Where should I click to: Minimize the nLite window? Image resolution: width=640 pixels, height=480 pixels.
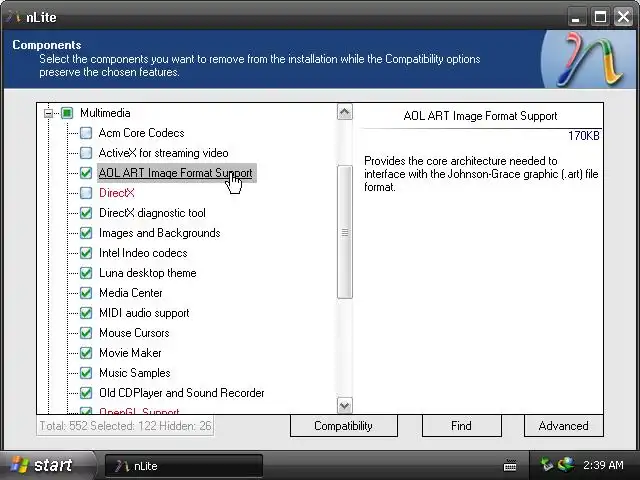point(576,17)
